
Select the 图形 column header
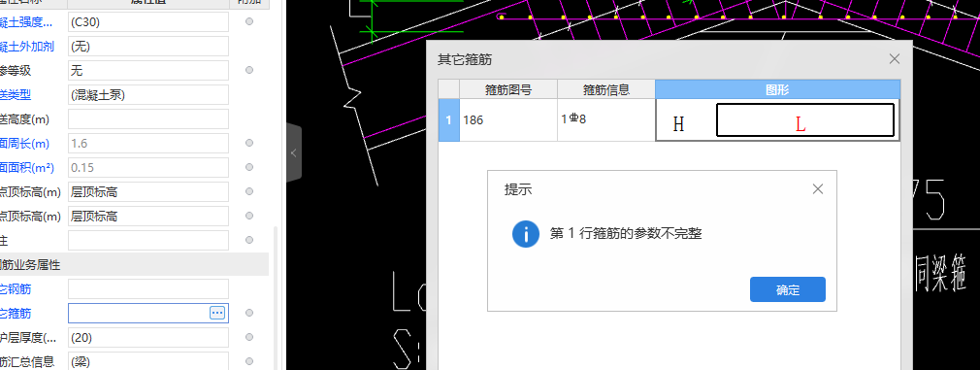pyautogui.click(x=777, y=89)
